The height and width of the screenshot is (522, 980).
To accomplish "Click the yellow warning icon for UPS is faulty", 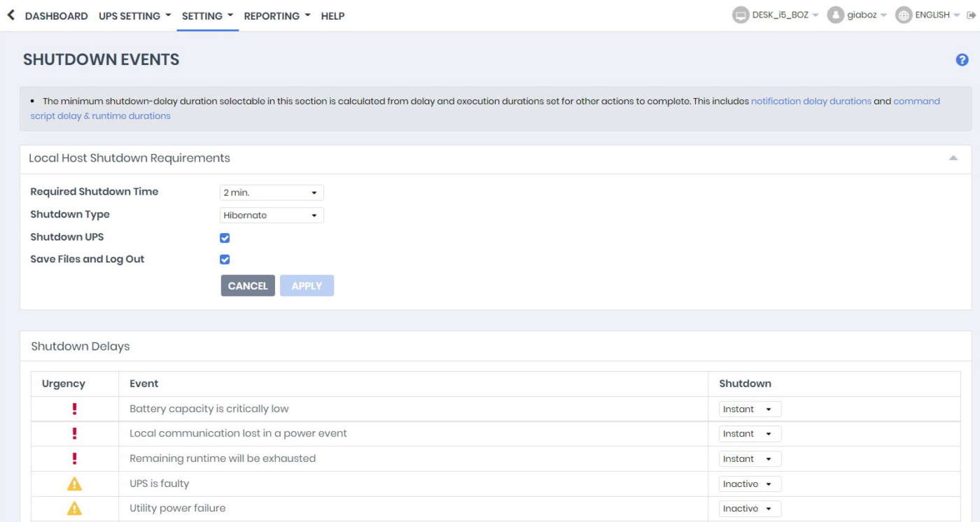I will (74, 484).
